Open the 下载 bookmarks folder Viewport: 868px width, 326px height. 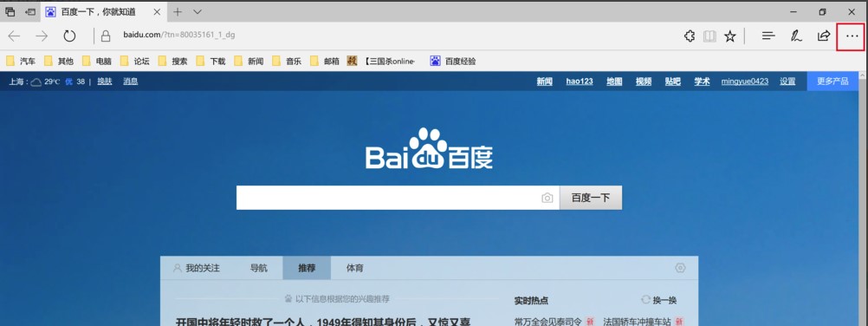click(x=211, y=61)
